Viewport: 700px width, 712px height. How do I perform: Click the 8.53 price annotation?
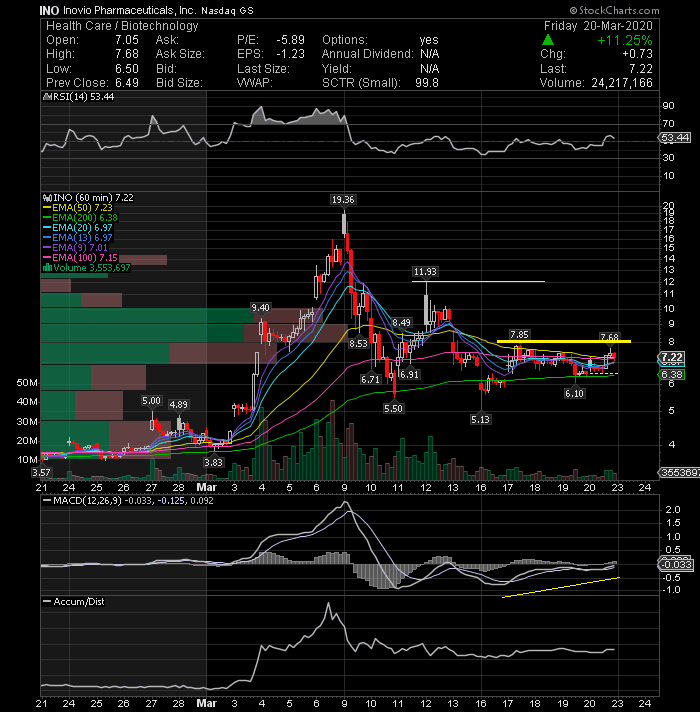coord(358,344)
